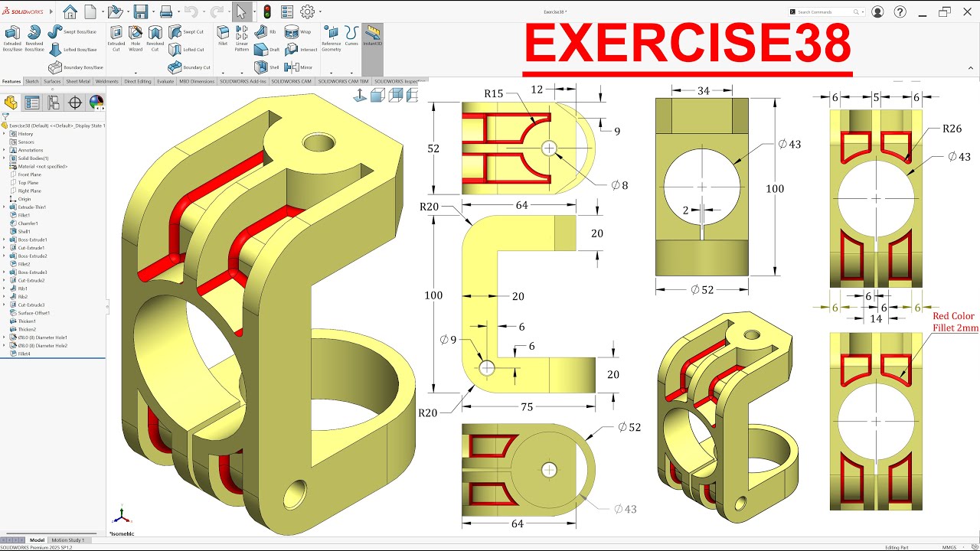This screenshot has width=980, height=551.
Task: Click the Print icon
Action: pyautogui.click(x=165, y=11)
